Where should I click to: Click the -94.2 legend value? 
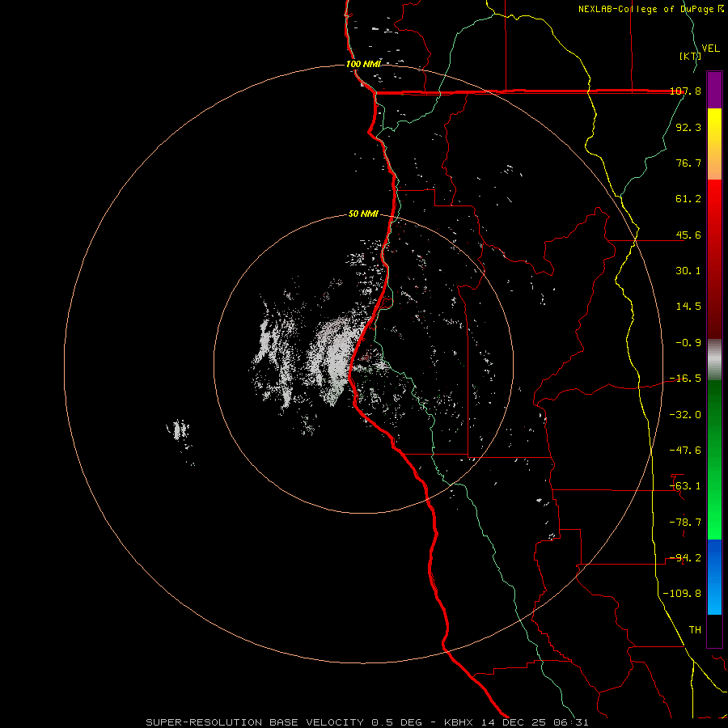tap(685, 558)
